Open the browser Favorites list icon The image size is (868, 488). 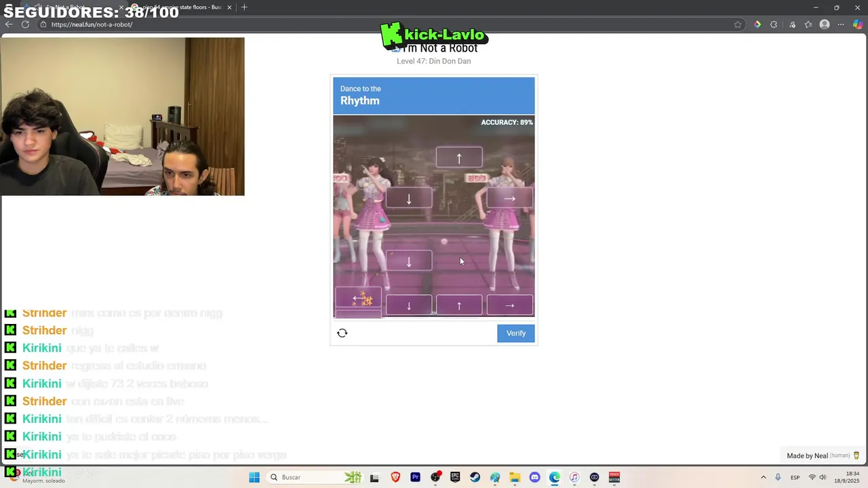[x=808, y=24]
